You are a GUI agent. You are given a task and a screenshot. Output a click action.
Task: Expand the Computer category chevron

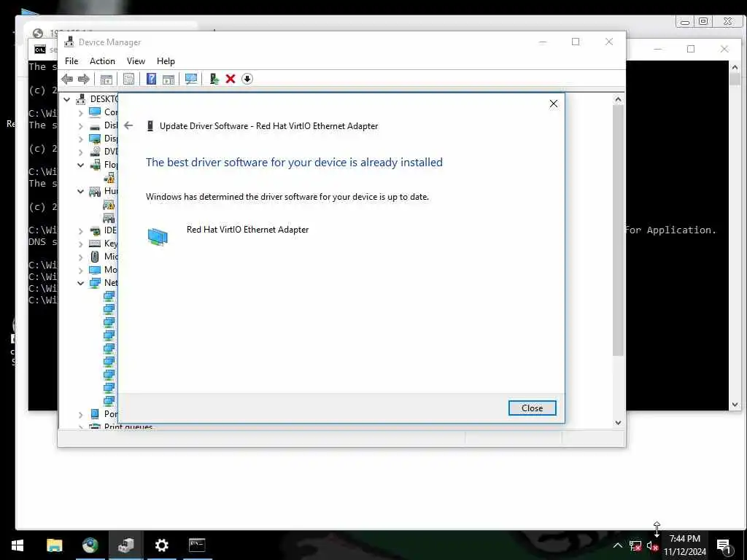[80, 113]
